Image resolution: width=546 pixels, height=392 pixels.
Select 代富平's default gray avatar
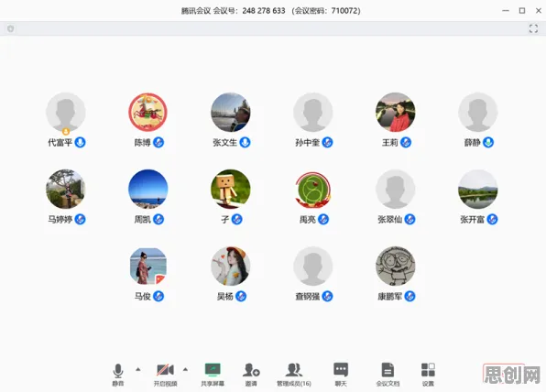[x=66, y=112]
